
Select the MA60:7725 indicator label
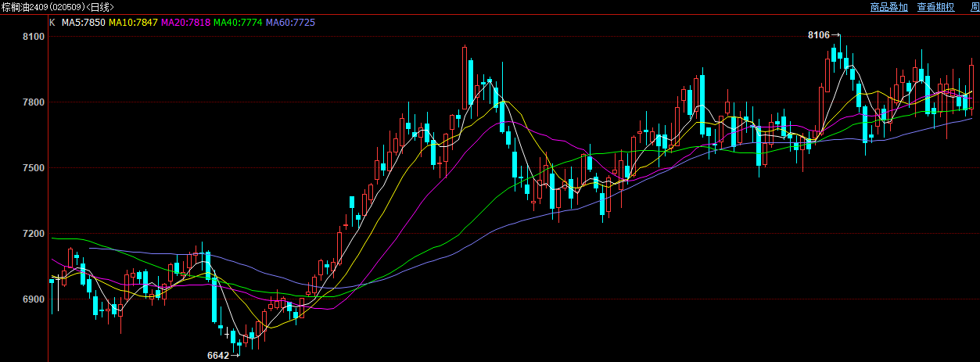[x=291, y=22]
